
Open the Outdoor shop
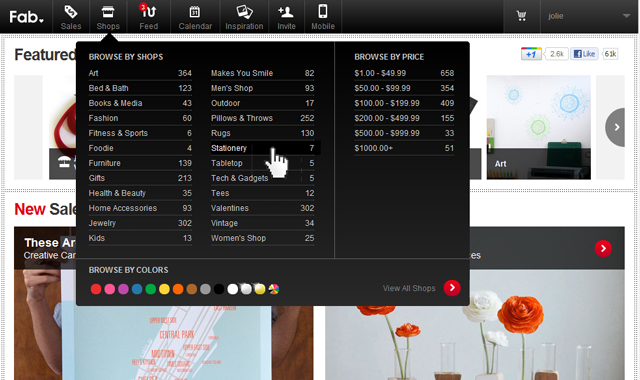[x=262, y=103]
